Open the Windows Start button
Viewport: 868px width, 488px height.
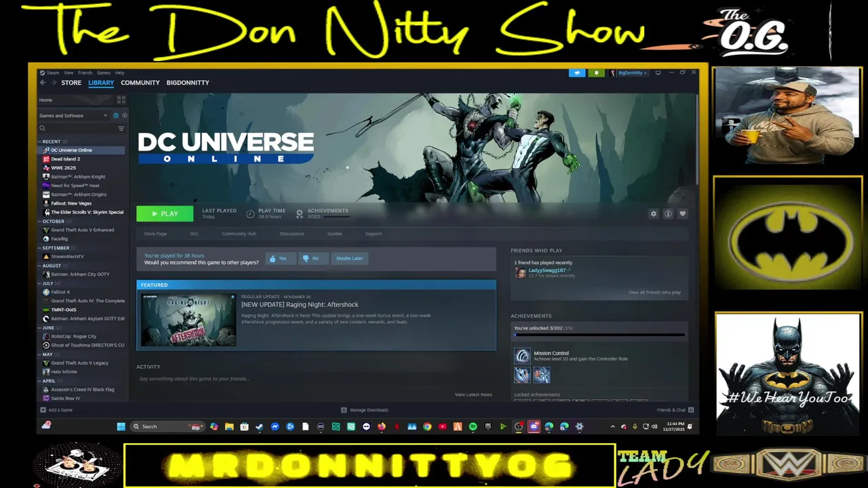121,426
